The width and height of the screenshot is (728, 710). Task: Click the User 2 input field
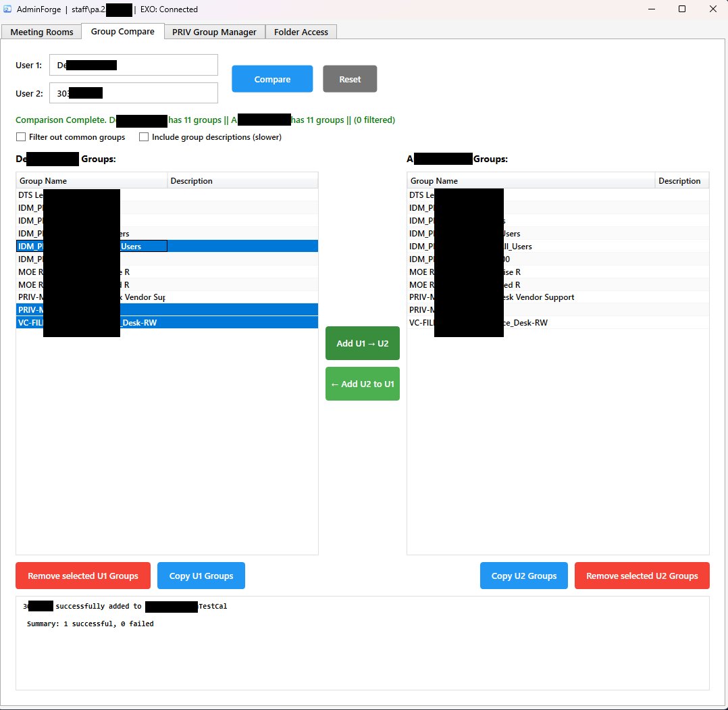[x=134, y=93]
